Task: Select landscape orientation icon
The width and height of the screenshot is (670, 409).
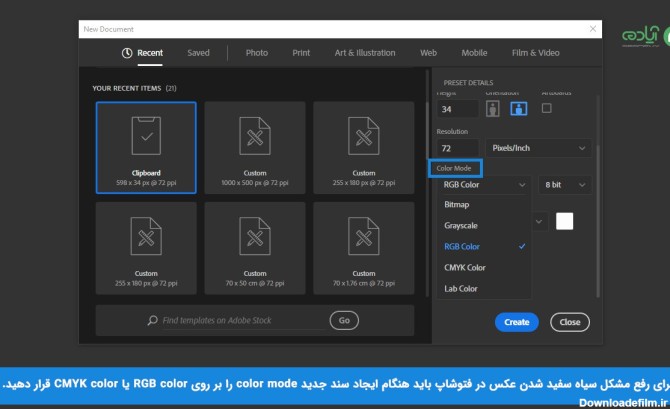Action: point(518,109)
